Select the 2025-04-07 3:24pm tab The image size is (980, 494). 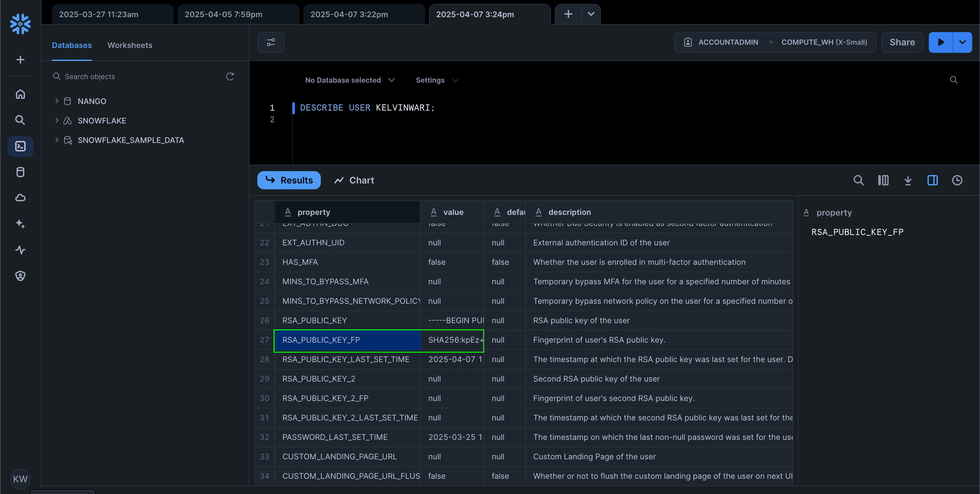[490, 14]
